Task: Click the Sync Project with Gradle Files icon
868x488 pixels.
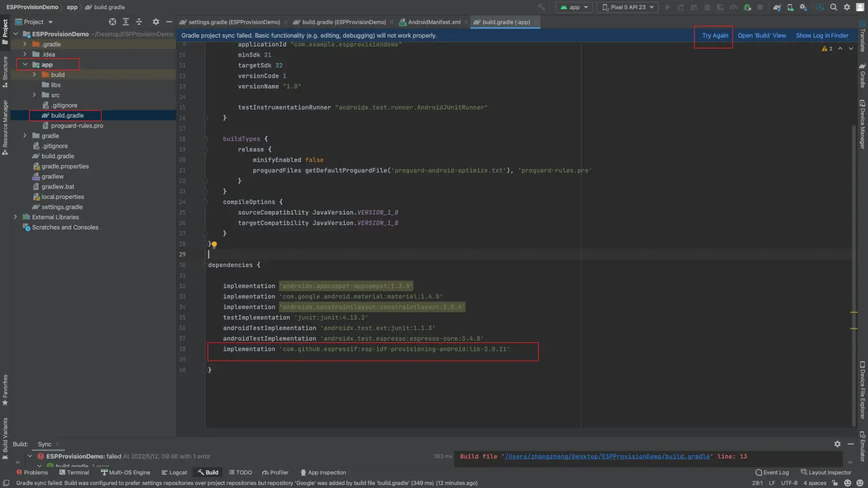Action: [777, 8]
